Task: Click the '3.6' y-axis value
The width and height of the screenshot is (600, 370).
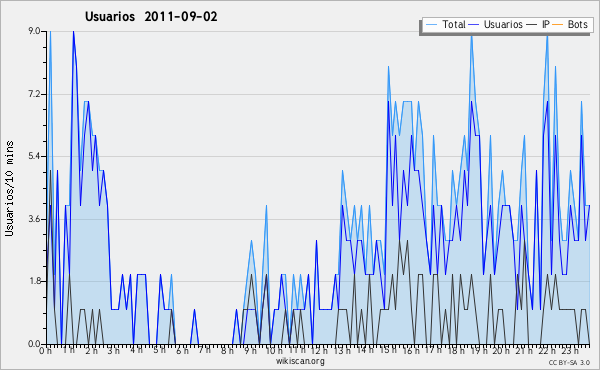Action: 34,219
